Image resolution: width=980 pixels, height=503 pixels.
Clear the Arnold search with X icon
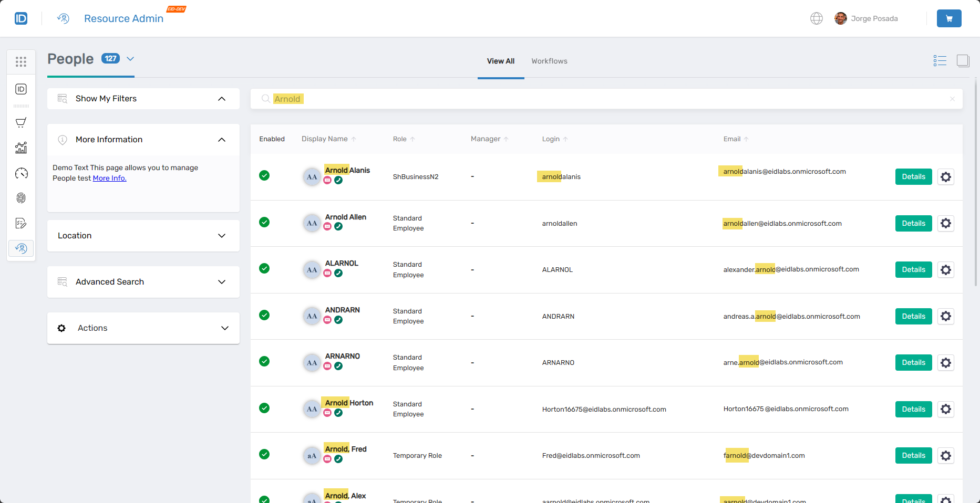[952, 99]
